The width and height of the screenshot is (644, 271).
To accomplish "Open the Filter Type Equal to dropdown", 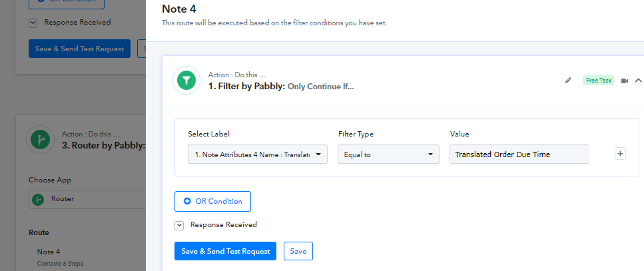I will tap(388, 154).
